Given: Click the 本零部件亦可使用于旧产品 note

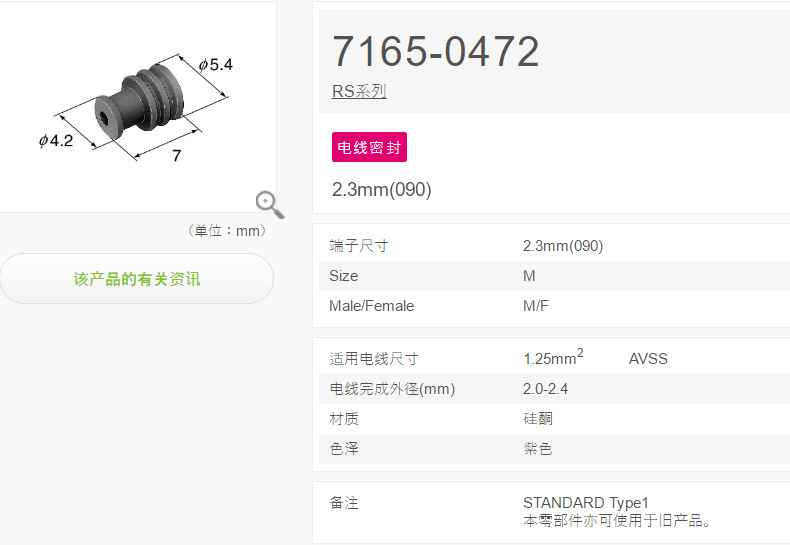Looking at the screenshot, I should pos(617,521).
